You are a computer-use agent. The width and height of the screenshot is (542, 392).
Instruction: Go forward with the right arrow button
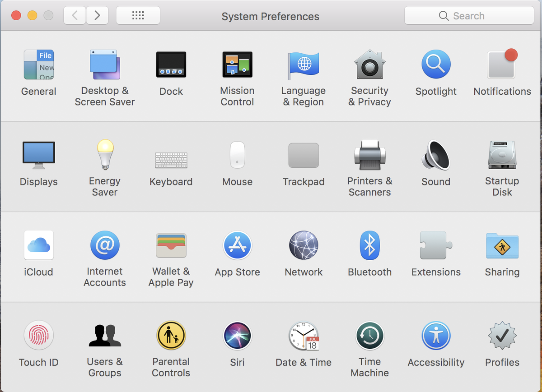pos(97,16)
